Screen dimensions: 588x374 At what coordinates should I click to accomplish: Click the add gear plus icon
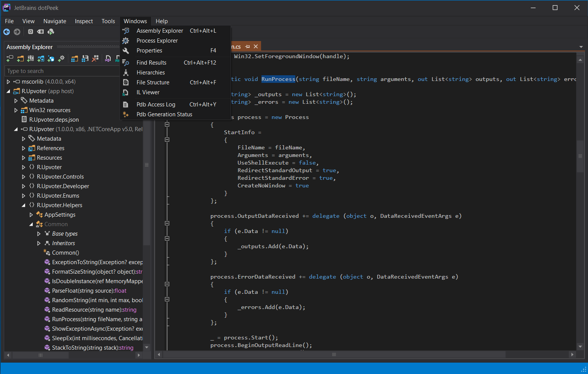tap(61, 59)
